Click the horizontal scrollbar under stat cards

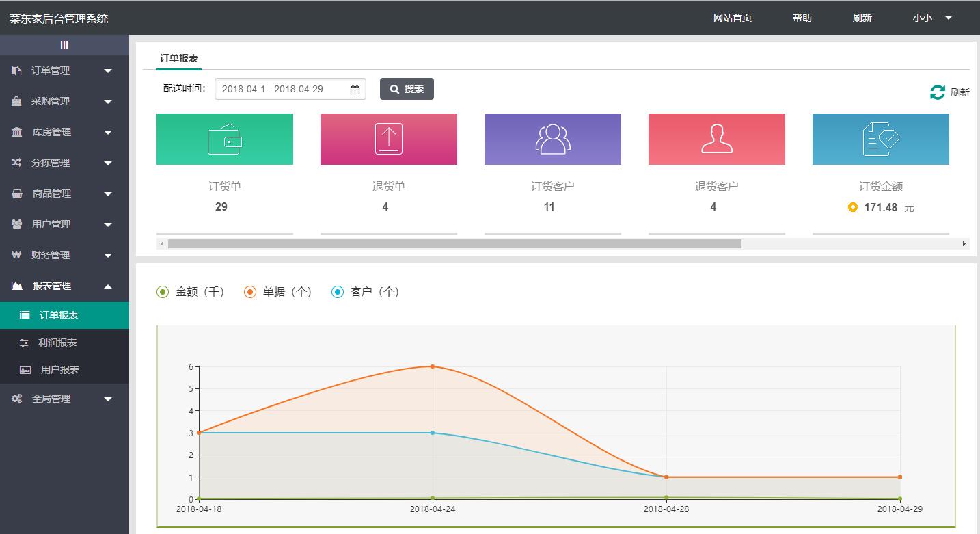pos(454,243)
